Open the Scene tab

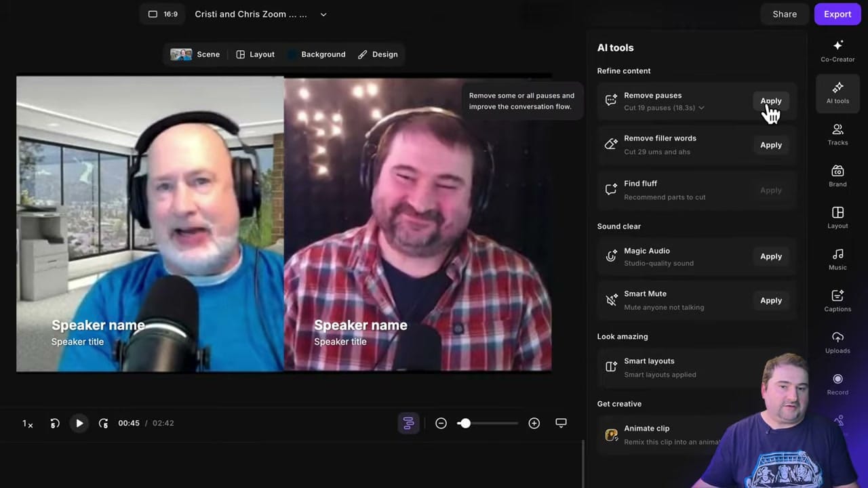click(x=195, y=54)
